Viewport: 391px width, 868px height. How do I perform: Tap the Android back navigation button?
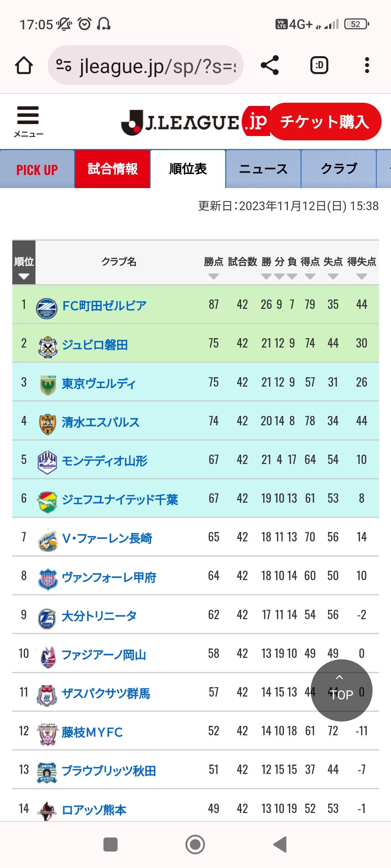[x=280, y=844]
